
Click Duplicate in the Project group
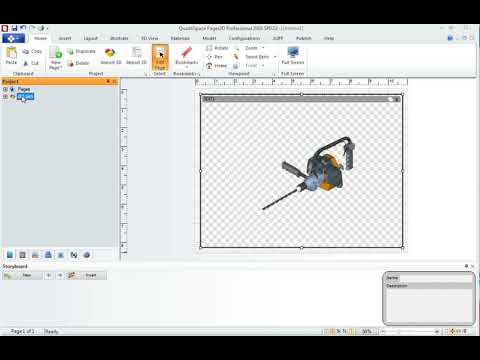pyautogui.click(x=81, y=51)
